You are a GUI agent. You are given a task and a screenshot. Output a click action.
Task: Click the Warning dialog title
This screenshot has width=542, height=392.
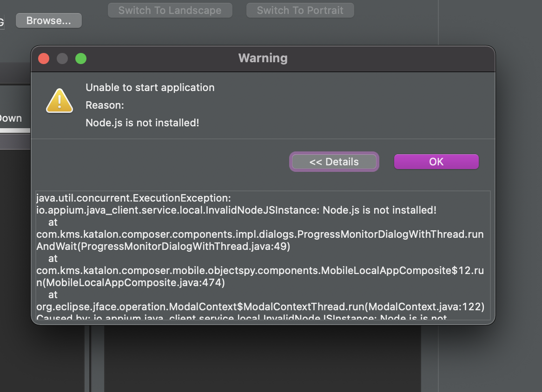pos(263,58)
